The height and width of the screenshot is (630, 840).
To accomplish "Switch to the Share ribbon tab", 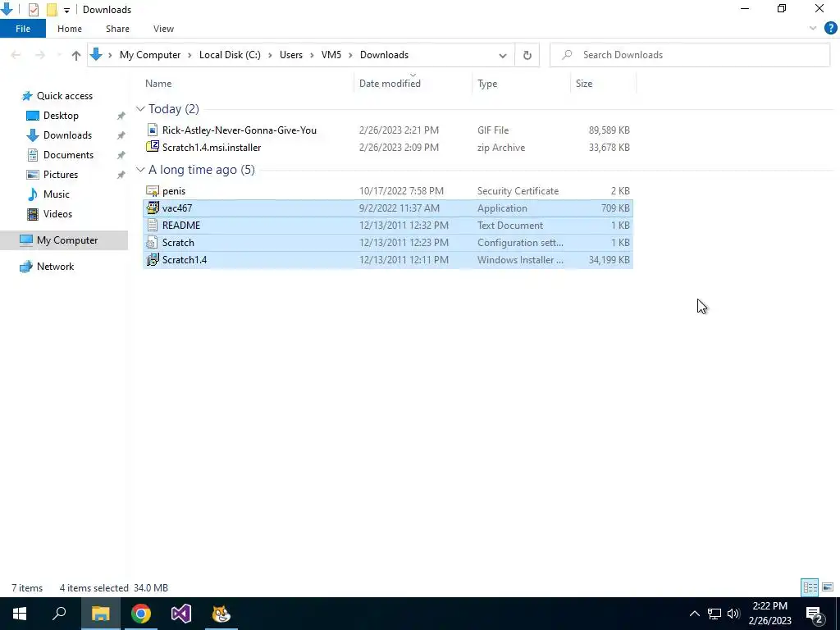I will point(117,29).
